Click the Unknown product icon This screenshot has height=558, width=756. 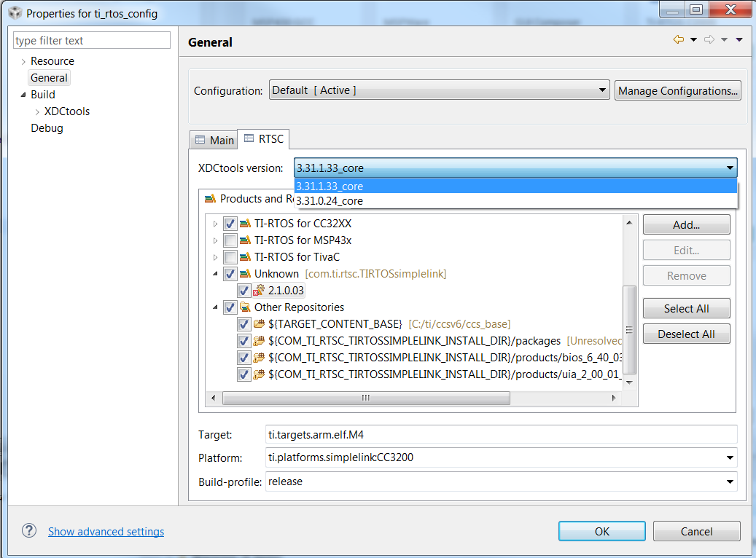246,274
